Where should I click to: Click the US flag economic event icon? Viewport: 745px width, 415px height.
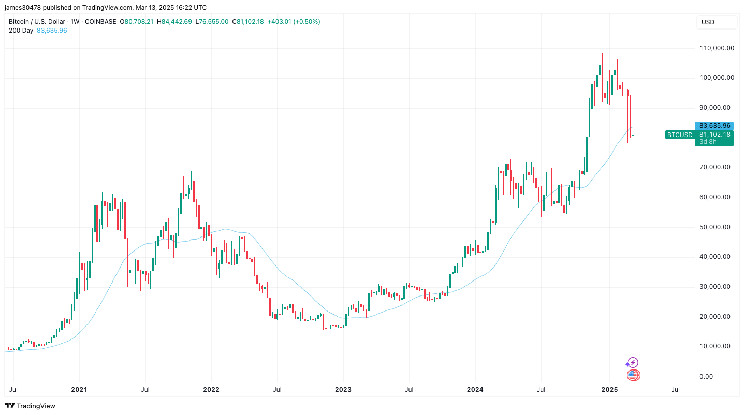click(x=633, y=375)
